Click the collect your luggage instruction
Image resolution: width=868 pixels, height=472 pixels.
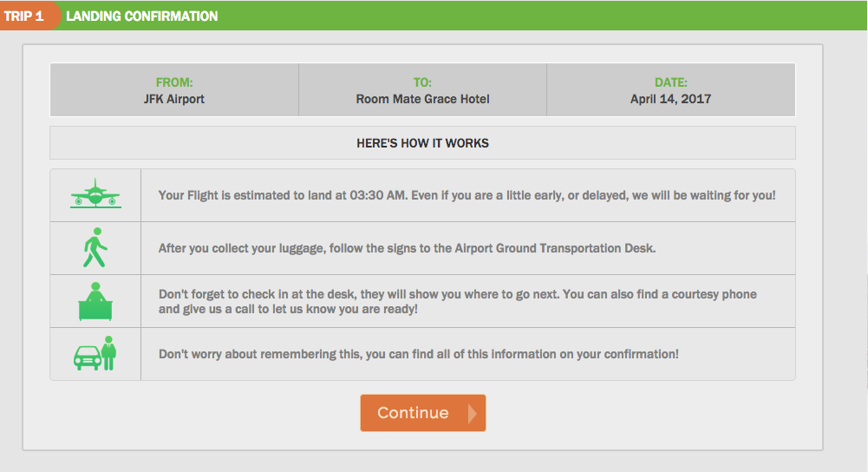(407, 248)
